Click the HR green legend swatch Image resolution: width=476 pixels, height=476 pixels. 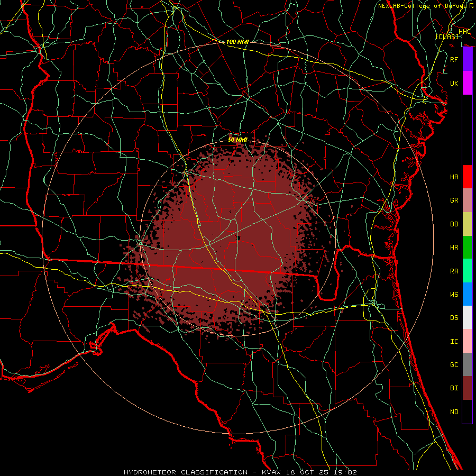[467, 247]
